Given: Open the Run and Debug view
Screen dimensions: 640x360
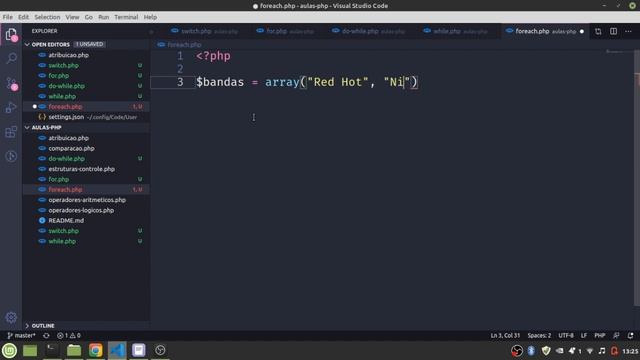Looking at the screenshot, I should 11,107.
